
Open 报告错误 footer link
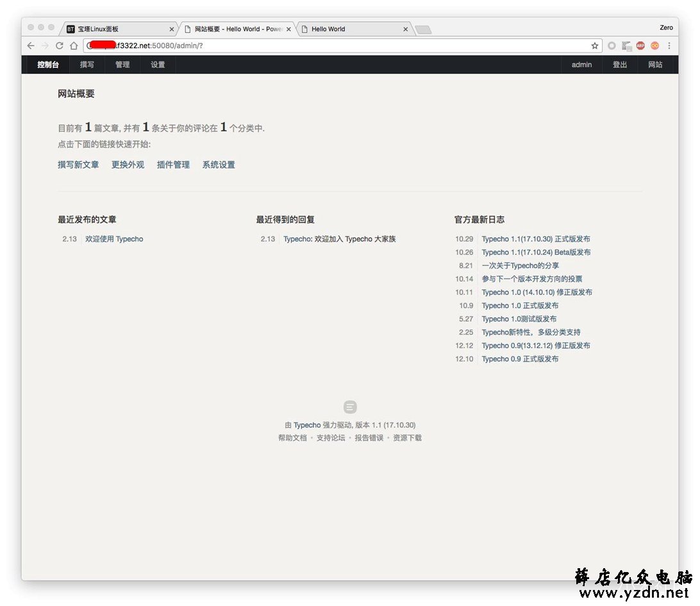pos(369,438)
